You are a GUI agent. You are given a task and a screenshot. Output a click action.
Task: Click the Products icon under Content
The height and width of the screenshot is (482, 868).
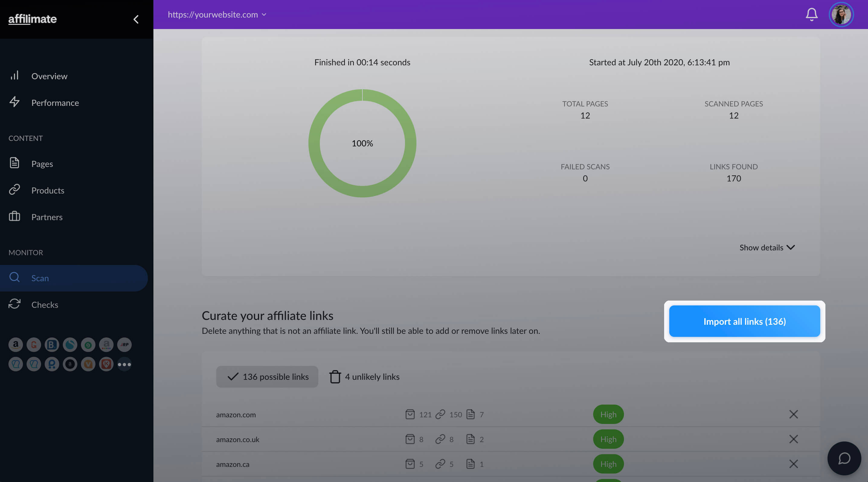point(14,190)
